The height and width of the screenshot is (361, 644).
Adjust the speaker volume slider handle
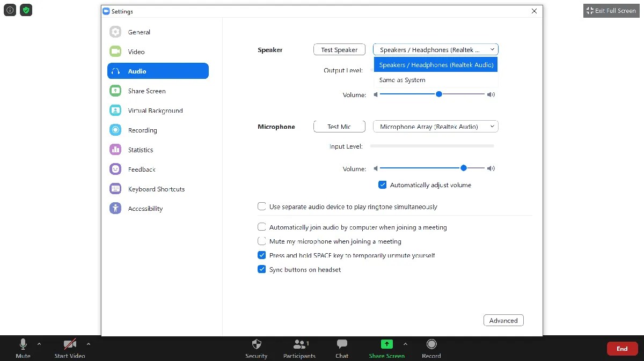(439, 94)
